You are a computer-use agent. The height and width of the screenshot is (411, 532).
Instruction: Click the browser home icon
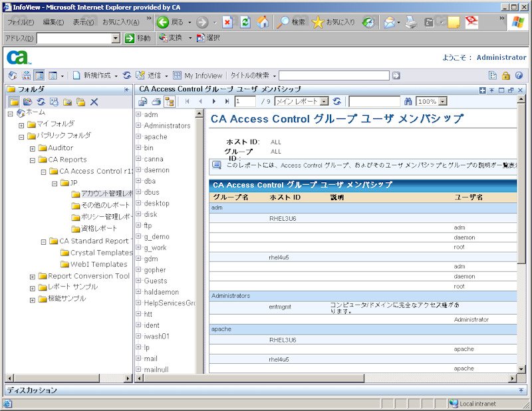pos(263,23)
